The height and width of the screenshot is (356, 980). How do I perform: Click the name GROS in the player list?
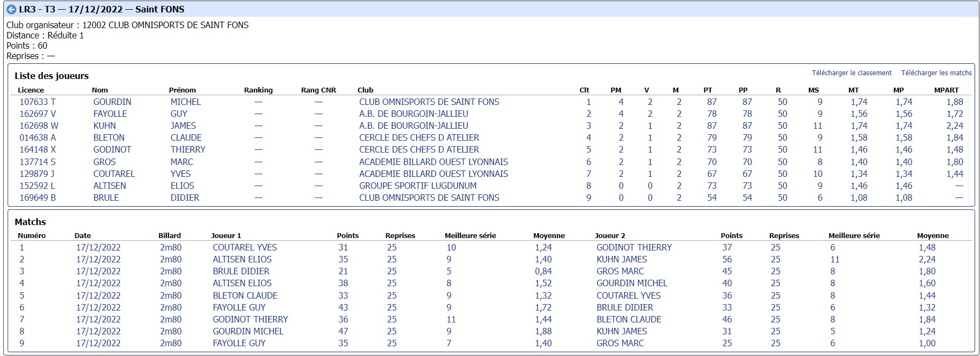pyautogui.click(x=105, y=162)
